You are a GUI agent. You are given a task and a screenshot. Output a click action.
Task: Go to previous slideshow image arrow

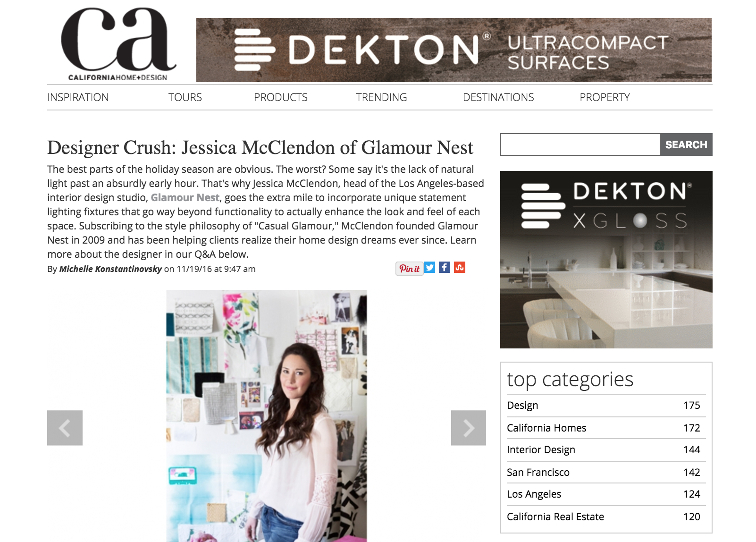click(65, 428)
